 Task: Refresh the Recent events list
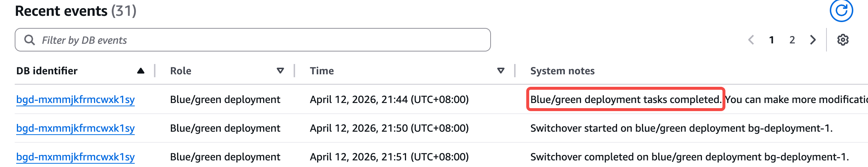[x=841, y=11]
